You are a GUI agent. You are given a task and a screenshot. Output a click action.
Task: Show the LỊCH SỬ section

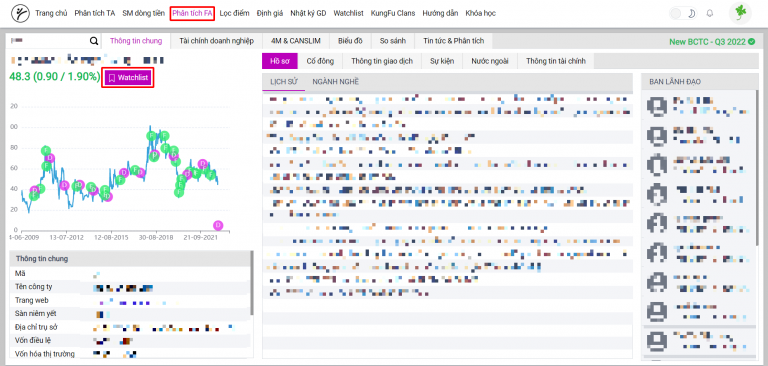(x=284, y=82)
